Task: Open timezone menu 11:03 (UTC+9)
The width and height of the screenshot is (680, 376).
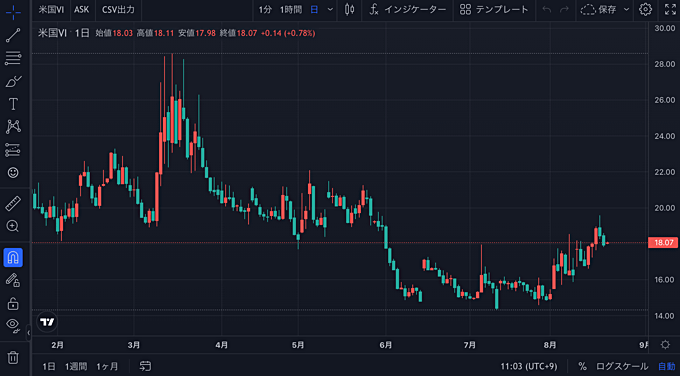Action: (x=529, y=366)
